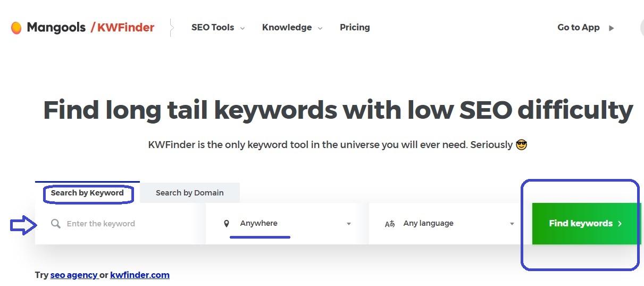Open the Pricing page

tap(355, 28)
